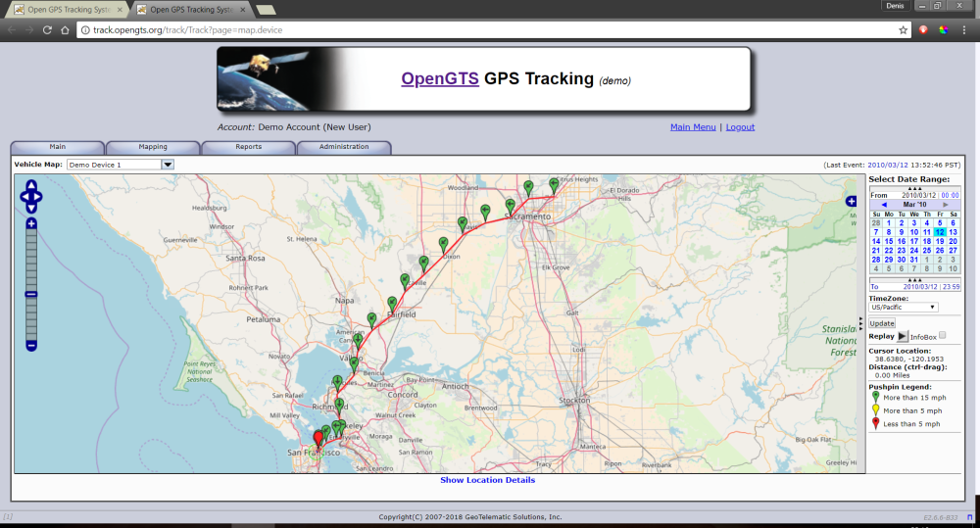Pan the map up with the arrow
Image resolution: width=980 pixels, height=528 pixels.
(x=31, y=185)
